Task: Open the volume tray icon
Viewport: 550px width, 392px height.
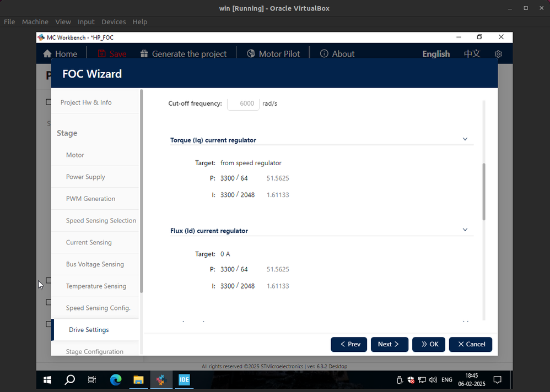Action: point(433,380)
